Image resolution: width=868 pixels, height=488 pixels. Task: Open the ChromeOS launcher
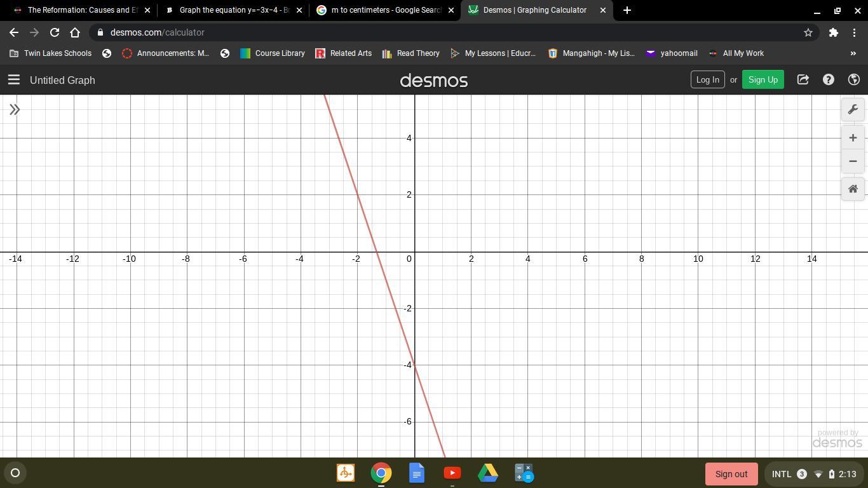point(15,473)
